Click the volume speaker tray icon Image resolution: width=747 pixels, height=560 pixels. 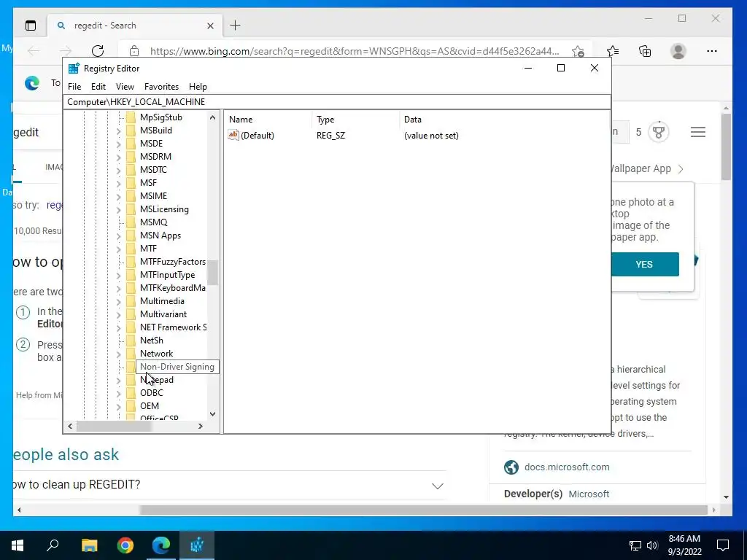click(x=652, y=545)
